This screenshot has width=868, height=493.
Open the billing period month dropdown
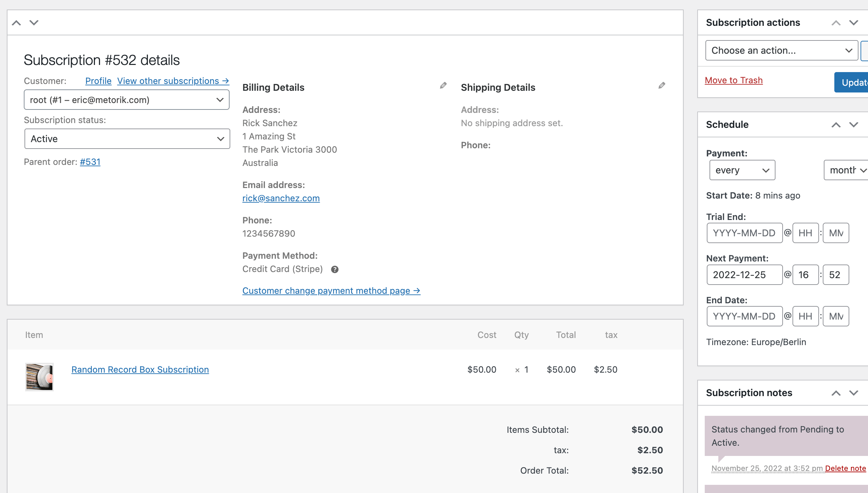846,170
